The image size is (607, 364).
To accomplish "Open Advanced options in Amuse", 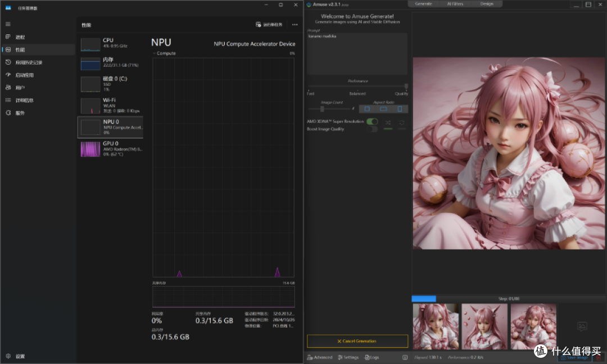I will tap(320, 357).
